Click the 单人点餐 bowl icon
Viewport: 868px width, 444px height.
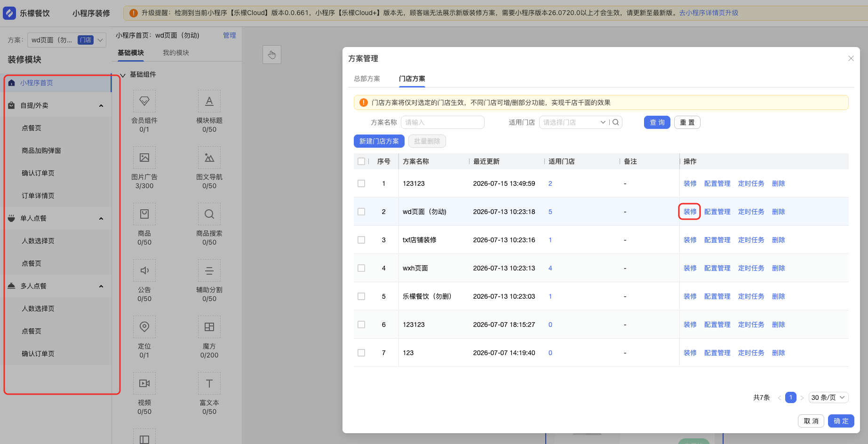click(12, 218)
